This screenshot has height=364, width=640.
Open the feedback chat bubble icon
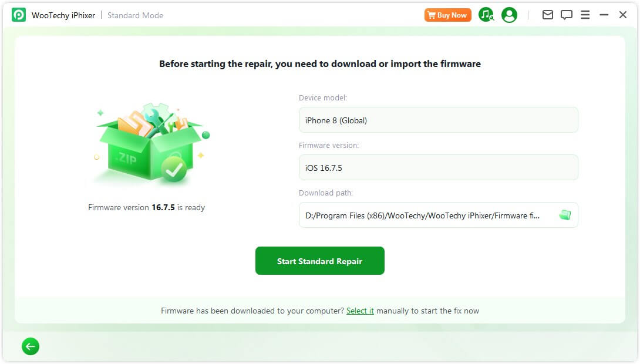[x=567, y=15]
